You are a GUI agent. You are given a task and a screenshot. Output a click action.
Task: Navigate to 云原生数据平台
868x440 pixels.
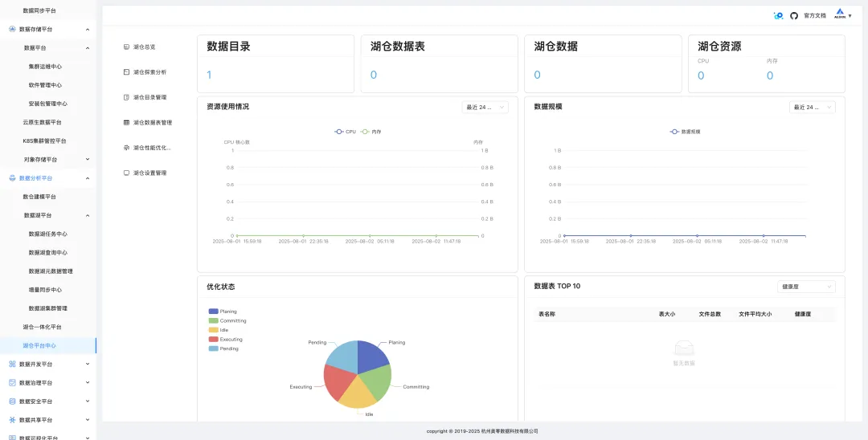(x=42, y=122)
